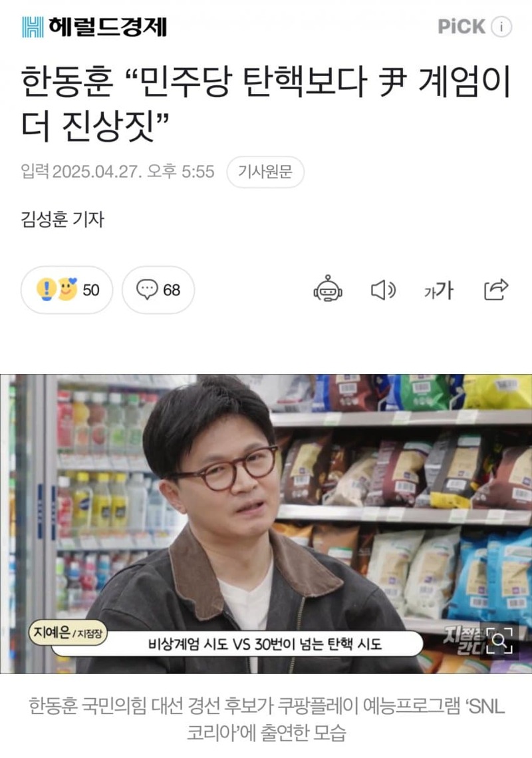The width and height of the screenshot is (532, 758).
Task: Tap the photo caption about SNL 코리아
Action: (266, 719)
